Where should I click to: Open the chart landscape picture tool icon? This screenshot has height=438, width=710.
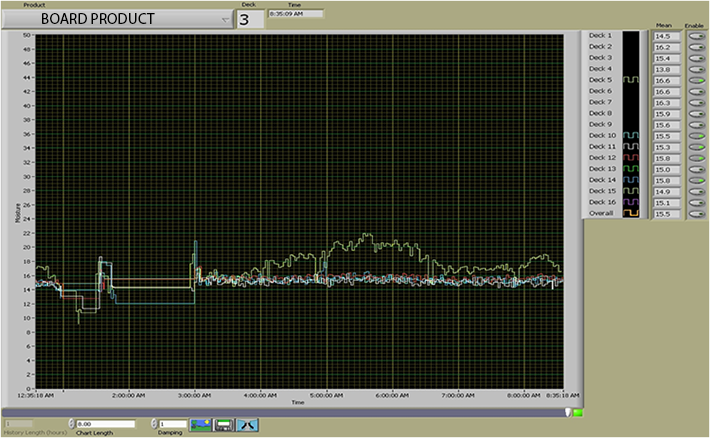pyautogui.click(x=200, y=425)
